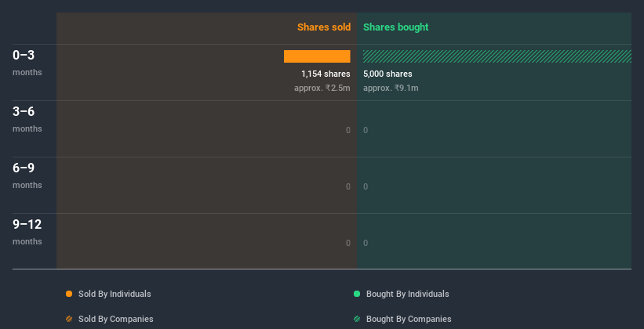The width and height of the screenshot is (644, 329).
Task: Click the striped Sold By Companies legend icon
Action: (x=69, y=319)
